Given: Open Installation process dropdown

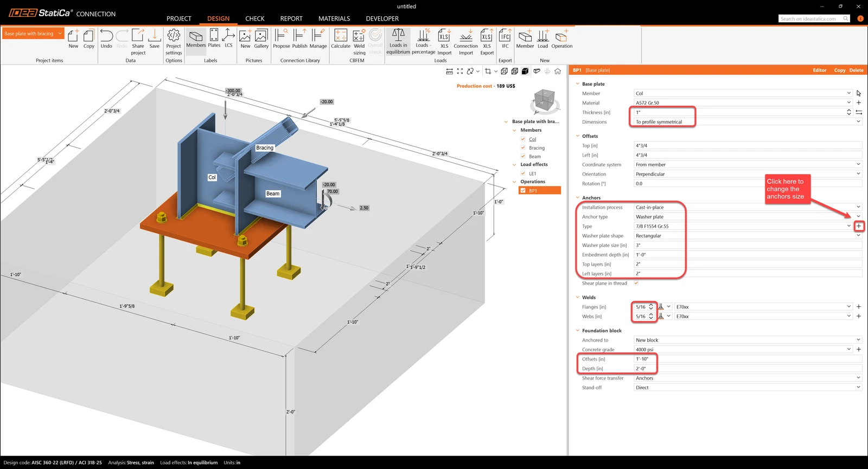Looking at the screenshot, I should 748,207.
